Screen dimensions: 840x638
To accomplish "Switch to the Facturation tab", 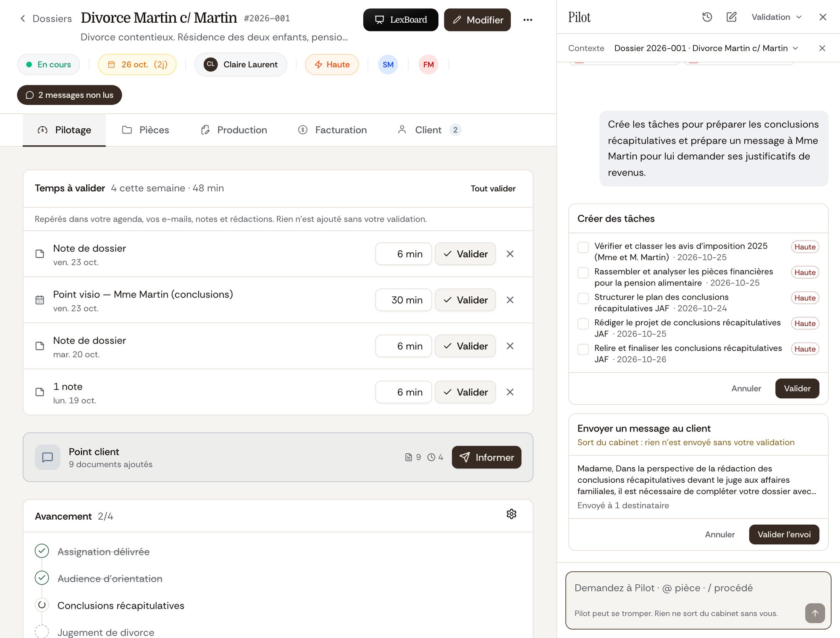I will pos(332,130).
